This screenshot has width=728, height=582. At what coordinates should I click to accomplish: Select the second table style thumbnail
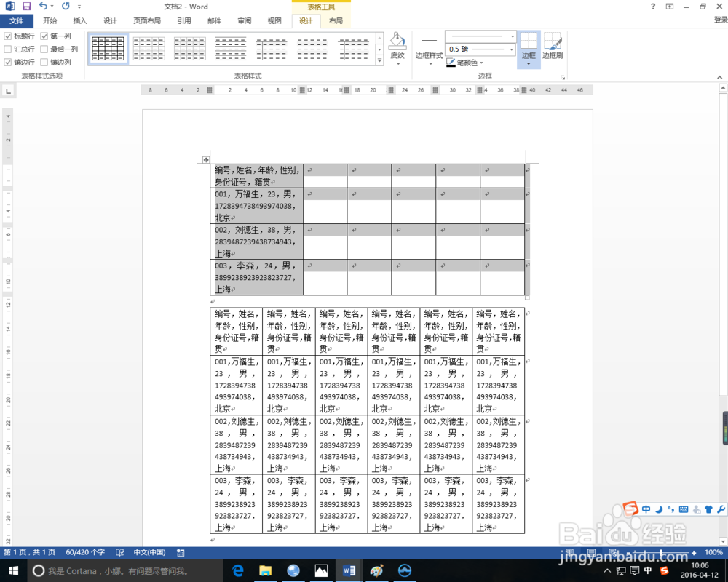[x=149, y=48]
